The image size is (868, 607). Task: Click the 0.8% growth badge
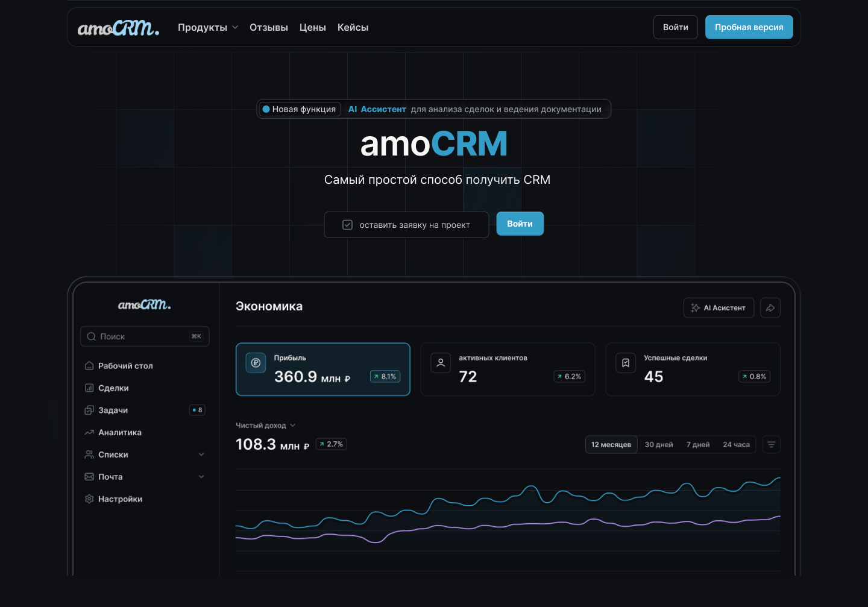[x=755, y=377]
